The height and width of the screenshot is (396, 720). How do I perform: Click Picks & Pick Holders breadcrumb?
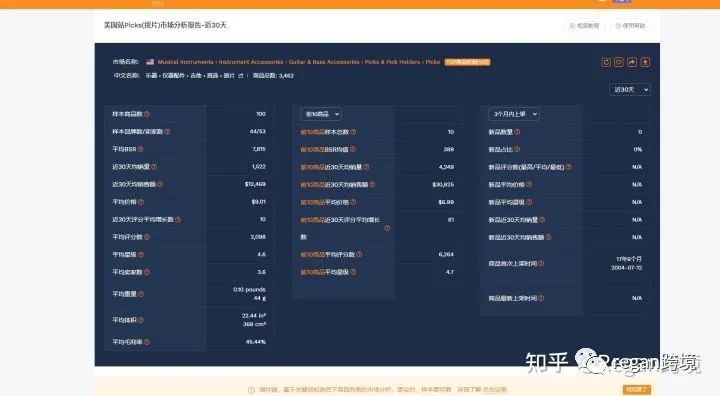[x=393, y=62]
